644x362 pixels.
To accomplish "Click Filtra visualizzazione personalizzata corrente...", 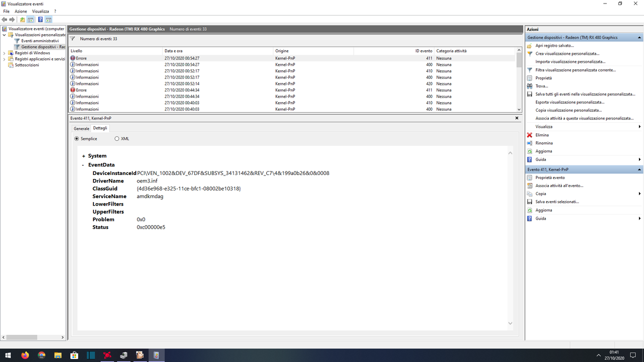I will pyautogui.click(x=576, y=70).
